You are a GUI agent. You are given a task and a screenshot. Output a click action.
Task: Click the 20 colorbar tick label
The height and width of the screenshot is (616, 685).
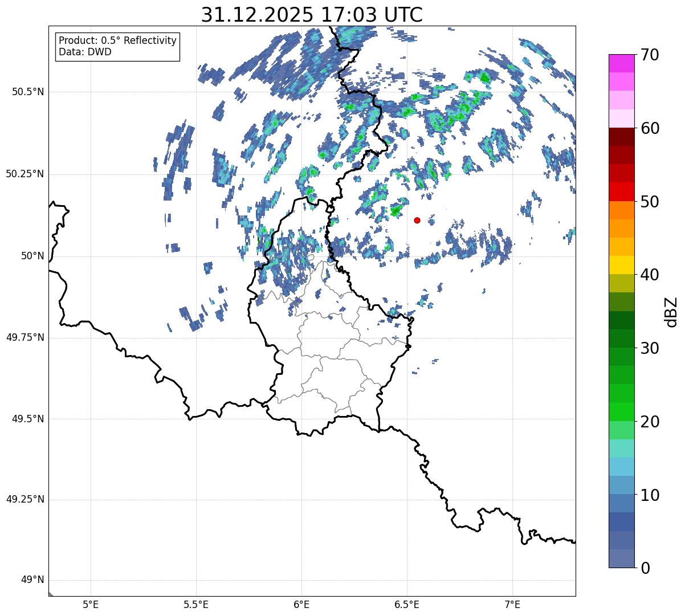point(650,422)
